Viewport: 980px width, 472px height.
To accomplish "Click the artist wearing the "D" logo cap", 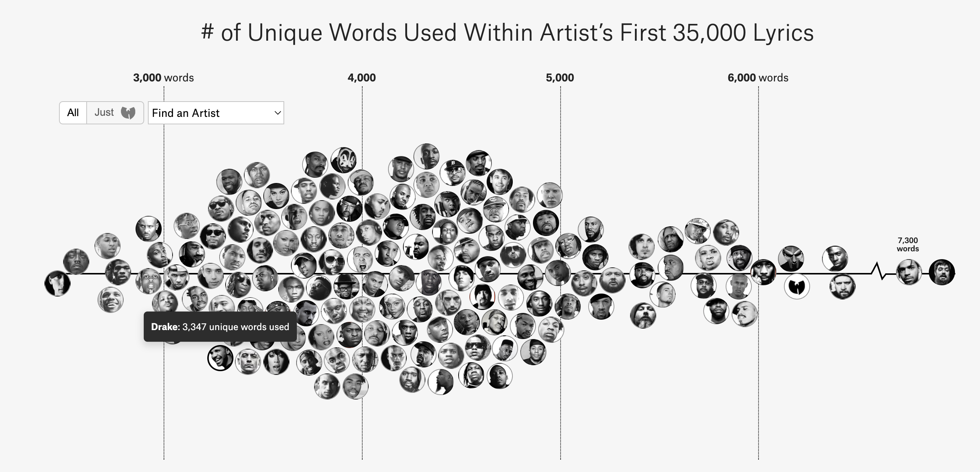I will point(452,172).
